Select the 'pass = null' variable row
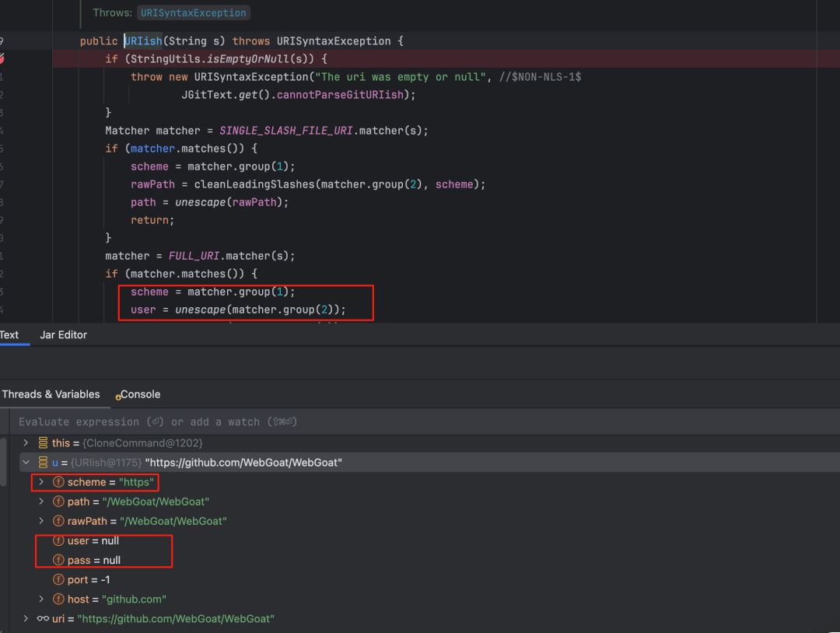The image size is (840, 633). click(x=94, y=560)
